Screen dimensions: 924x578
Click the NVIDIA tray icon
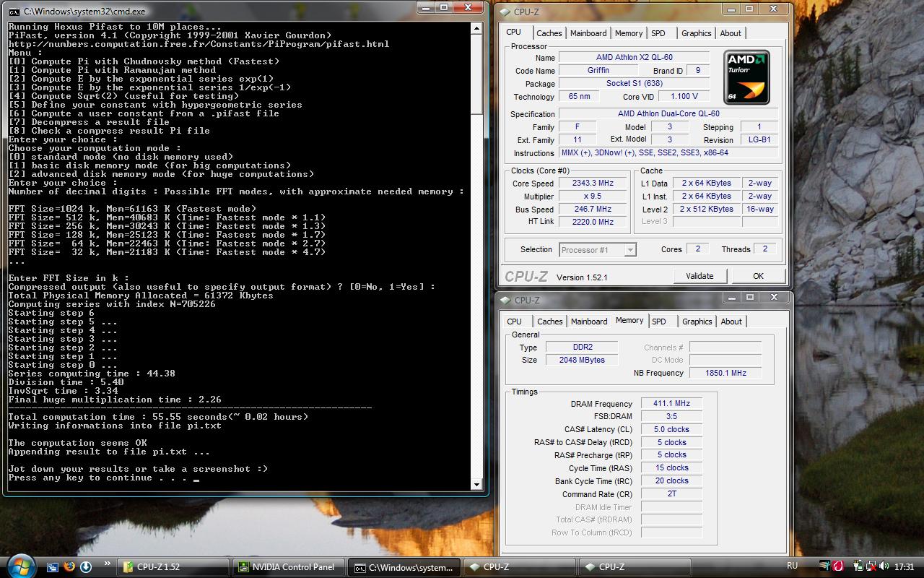click(x=825, y=566)
